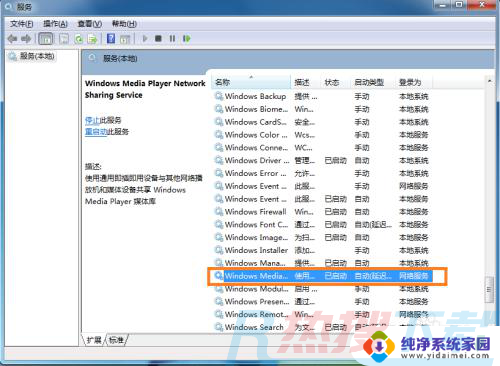
Task: Select the Windows Error ... service row
Action: coord(322,173)
